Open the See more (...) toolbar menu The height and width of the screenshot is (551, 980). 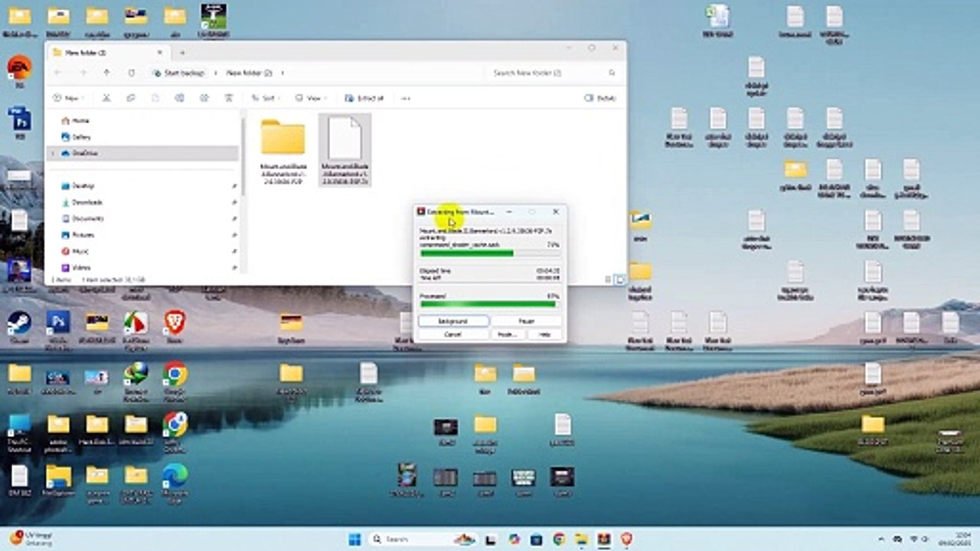[406, 98]
